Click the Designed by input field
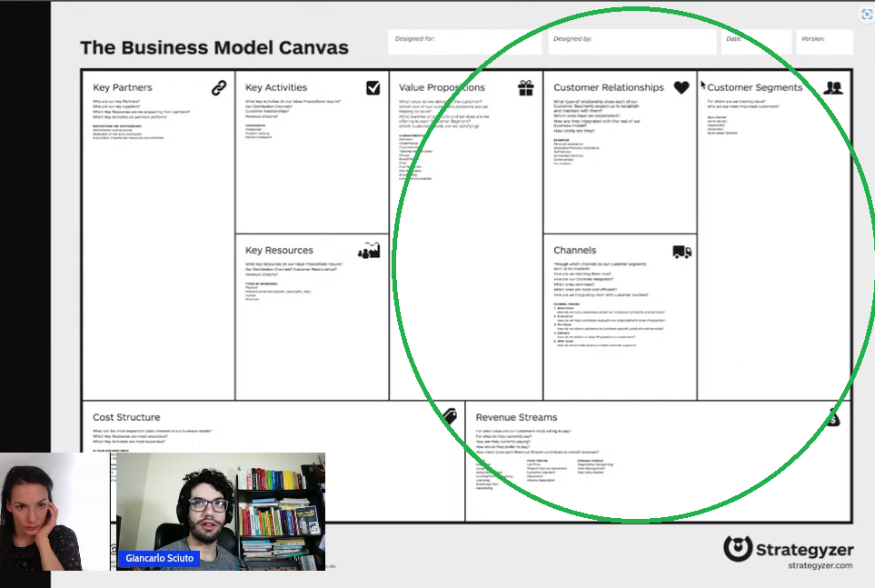The height and width of the screenshot is (588, 875). 631,41
